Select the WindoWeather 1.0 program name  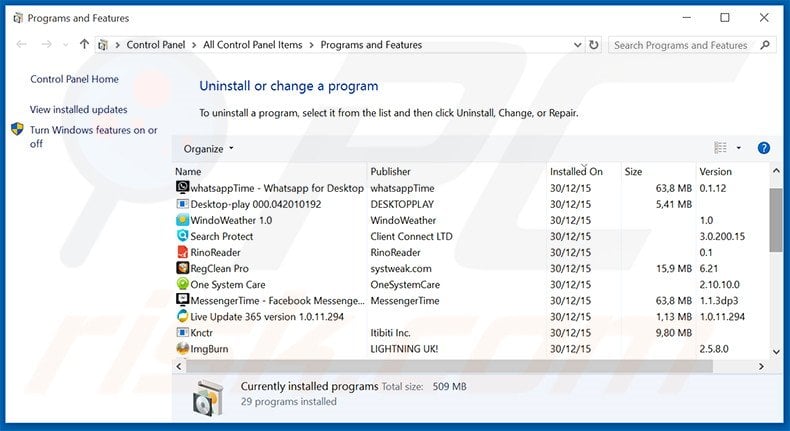(x=231, y=220)
